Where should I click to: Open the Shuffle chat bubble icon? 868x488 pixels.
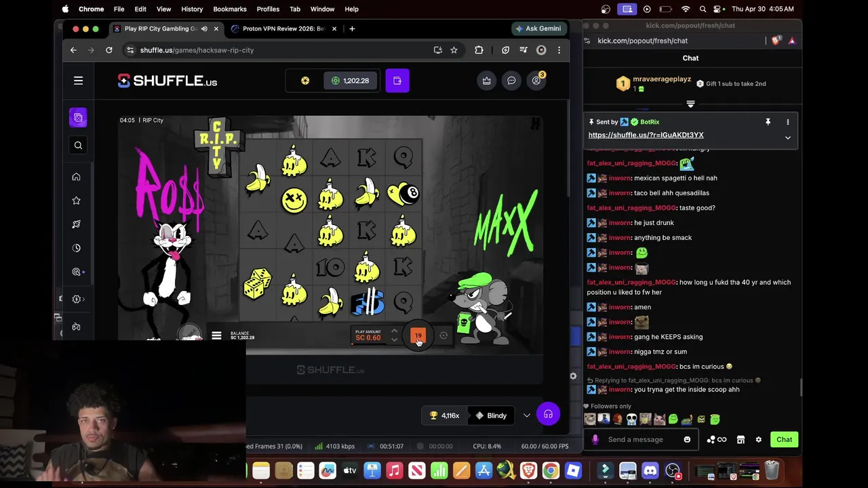click(511, 81)
